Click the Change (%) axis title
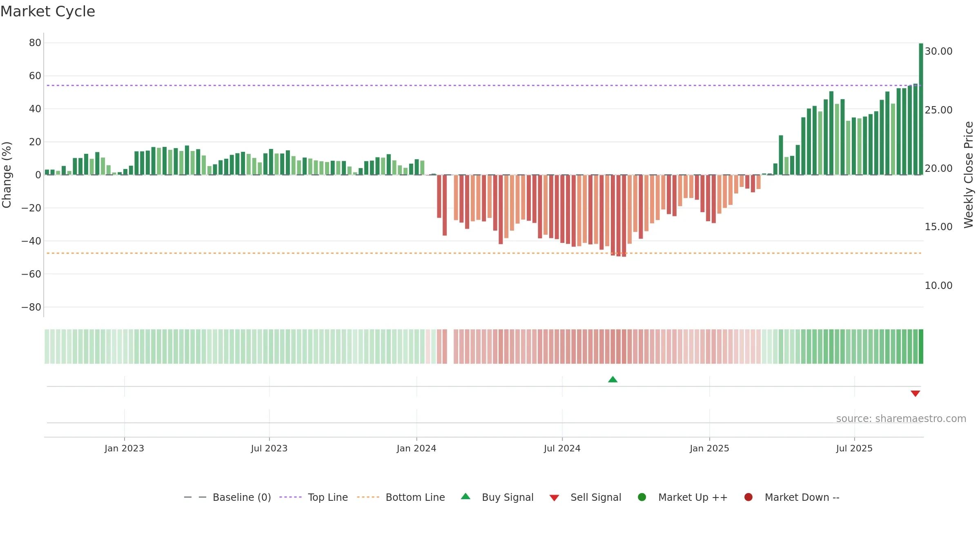 pyautogui.click(x=7, y=175)
